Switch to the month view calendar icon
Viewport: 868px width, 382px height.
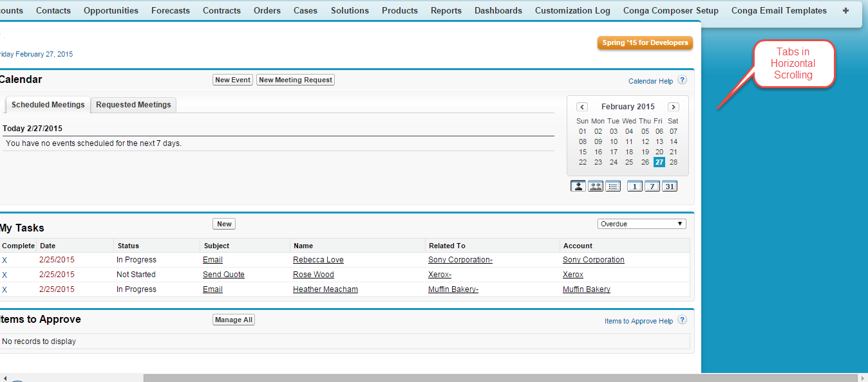tap(670, 186)
